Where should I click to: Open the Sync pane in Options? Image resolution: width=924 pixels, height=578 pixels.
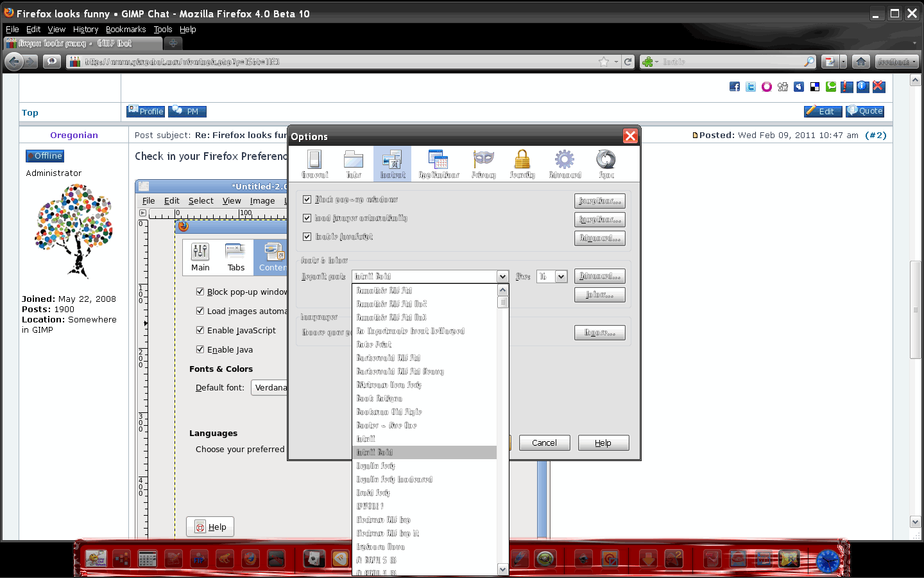606,164
